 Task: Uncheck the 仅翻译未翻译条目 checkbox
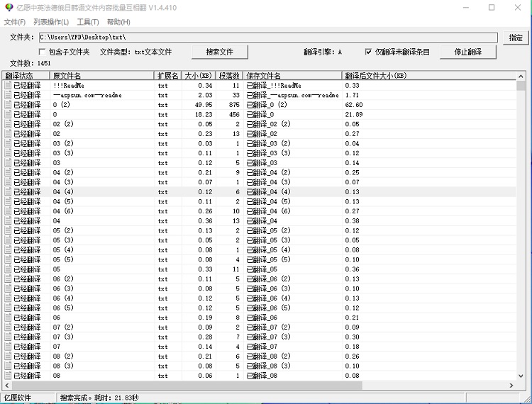pos(368,52)
